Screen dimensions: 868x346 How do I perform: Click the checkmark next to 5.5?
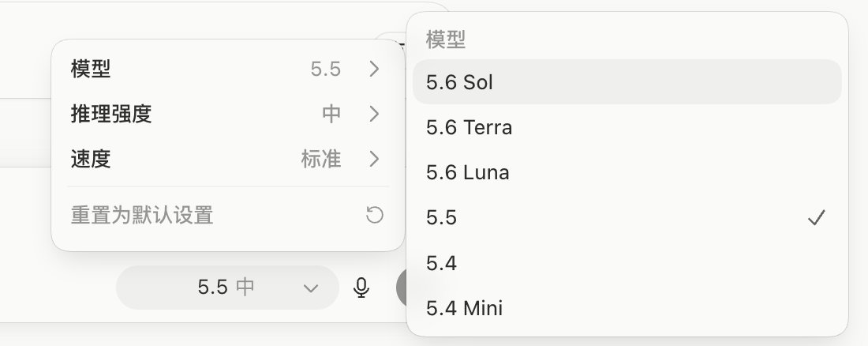[817, 217]
